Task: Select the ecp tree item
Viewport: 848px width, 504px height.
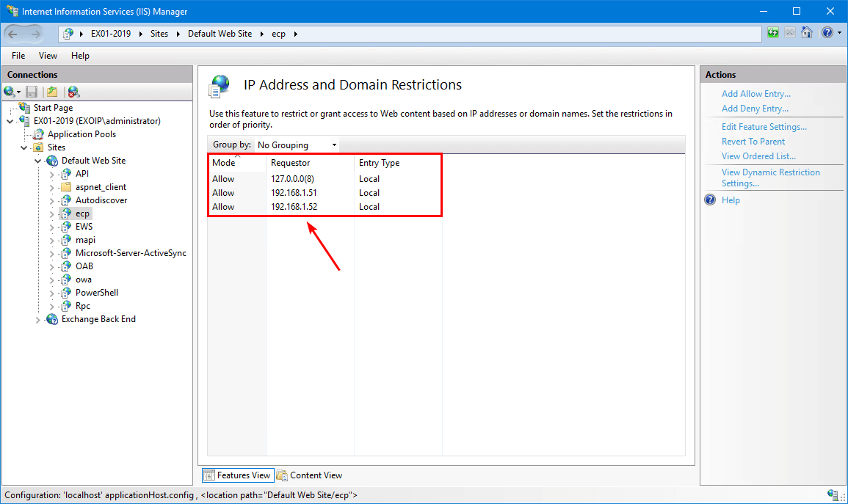Action: click(82, 213)
